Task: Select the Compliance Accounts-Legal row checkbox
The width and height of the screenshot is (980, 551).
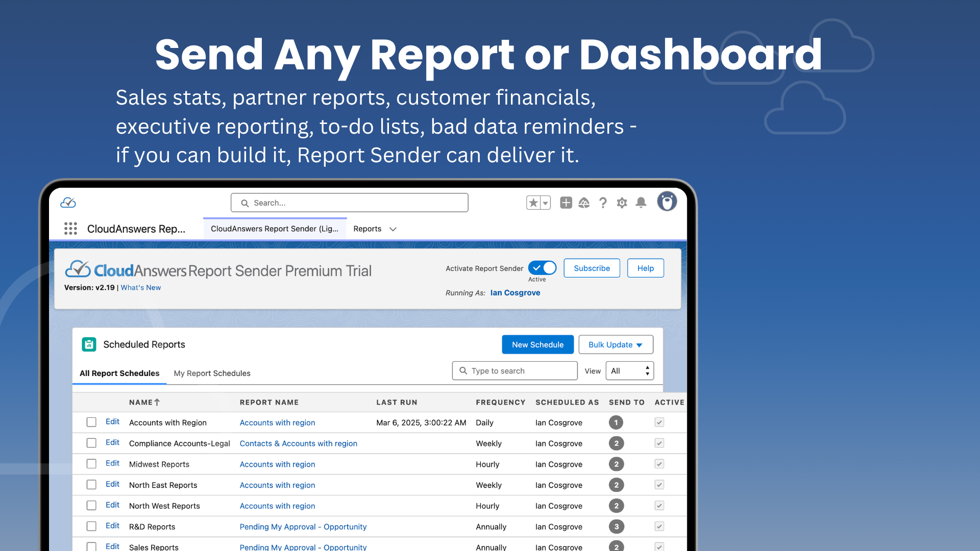Action: [91, 443]
